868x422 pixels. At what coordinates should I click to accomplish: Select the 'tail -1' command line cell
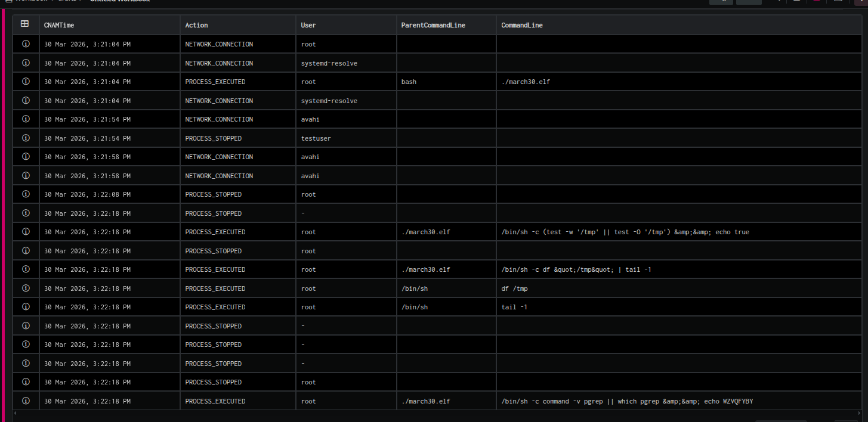pyautogui.click(x=679, y=307)
